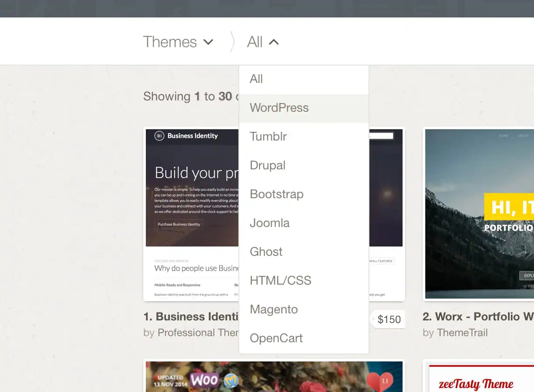Open the WooCommerce theme thumbnail with roses

point(274,376)
